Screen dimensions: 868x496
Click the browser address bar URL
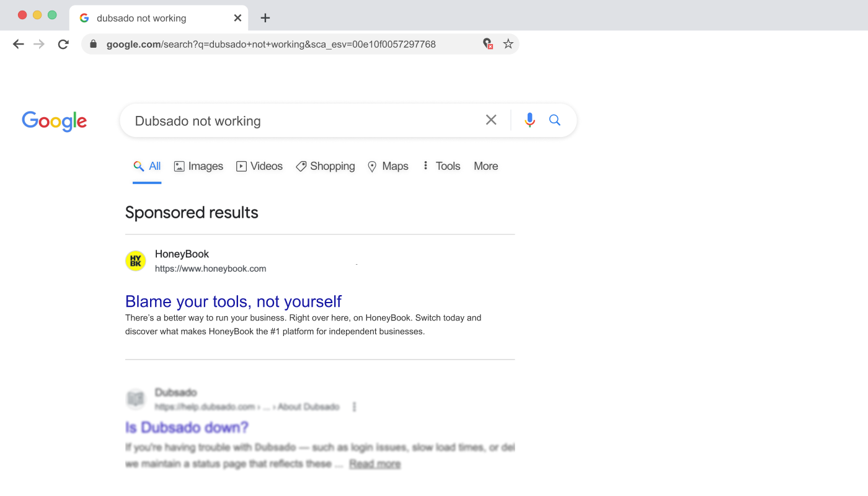[x=271, y=44]
